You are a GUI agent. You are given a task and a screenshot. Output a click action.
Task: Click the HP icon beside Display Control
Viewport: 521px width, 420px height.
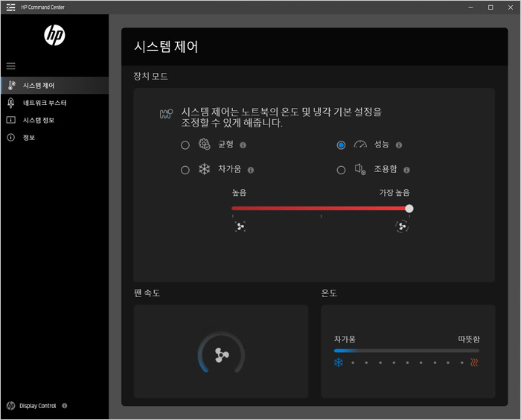(x=10, y=406)
